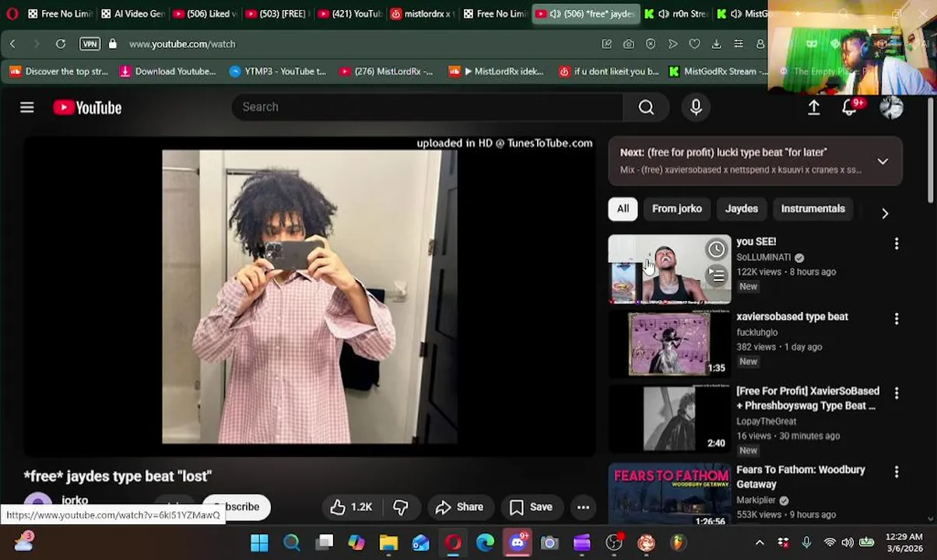The image size is (937, 560).
Task: Open the YouTube notifications bell
Action: point(850,107)
